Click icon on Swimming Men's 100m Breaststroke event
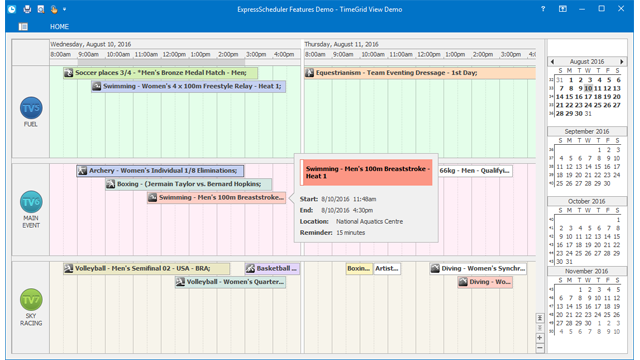The height and width of the screenshot is (360, 640). point(153,198)
